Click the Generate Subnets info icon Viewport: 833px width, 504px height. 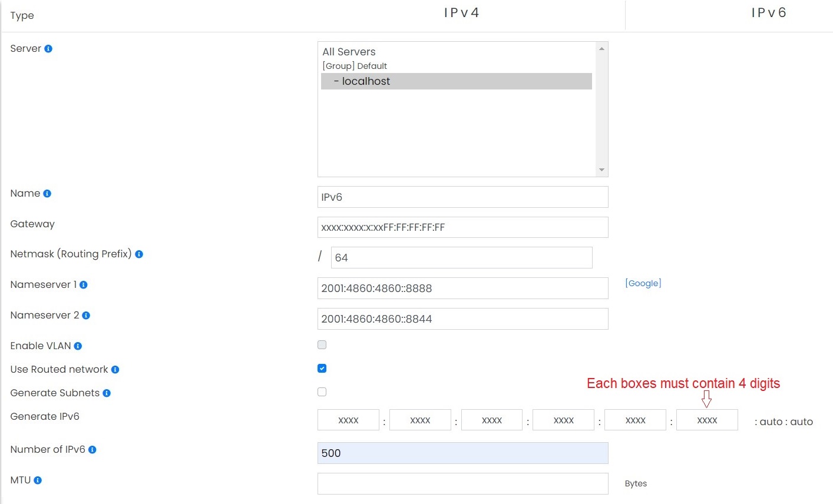[x=108, y=393]
